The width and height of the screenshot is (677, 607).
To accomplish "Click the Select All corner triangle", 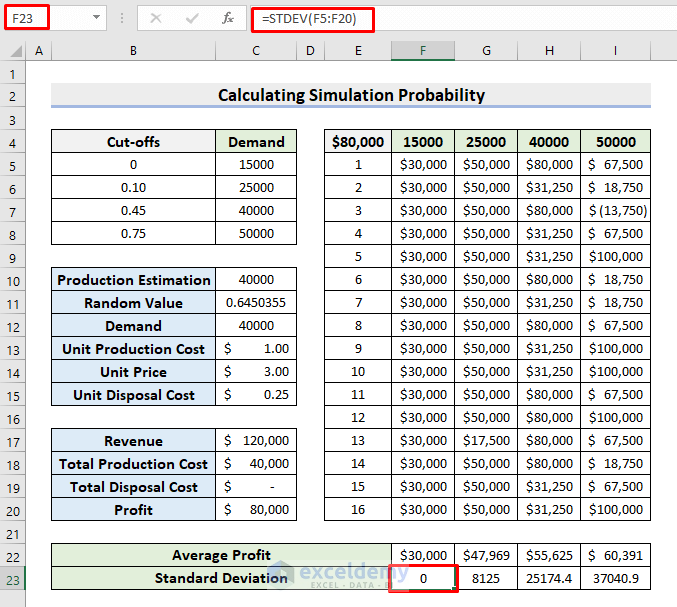I will click(x=14, y=51).
